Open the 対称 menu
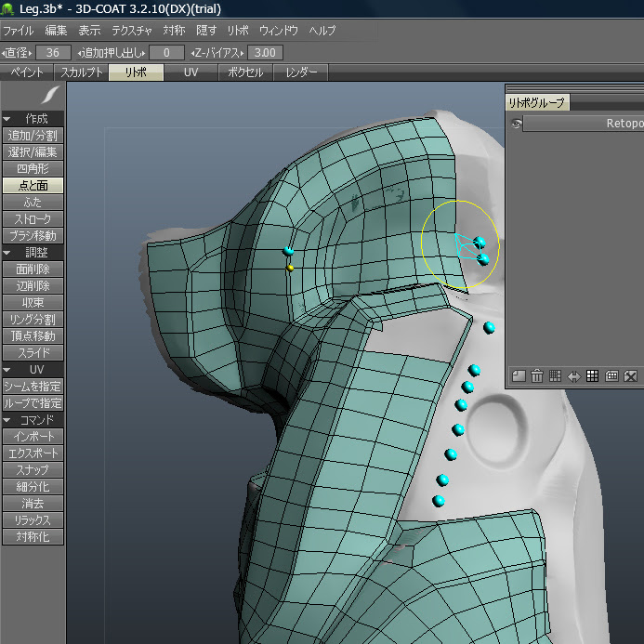This screenshot has width=644, height=644. pos(174,31)
